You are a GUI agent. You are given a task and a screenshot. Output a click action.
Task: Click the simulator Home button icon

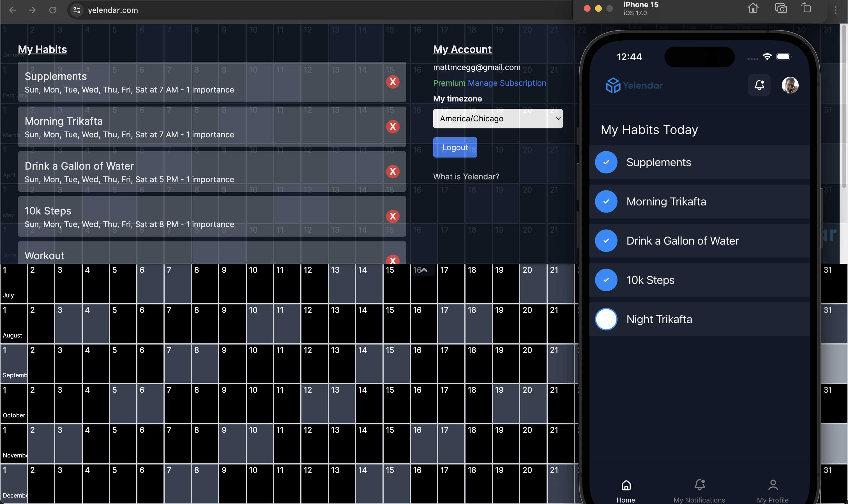(753, 8)
